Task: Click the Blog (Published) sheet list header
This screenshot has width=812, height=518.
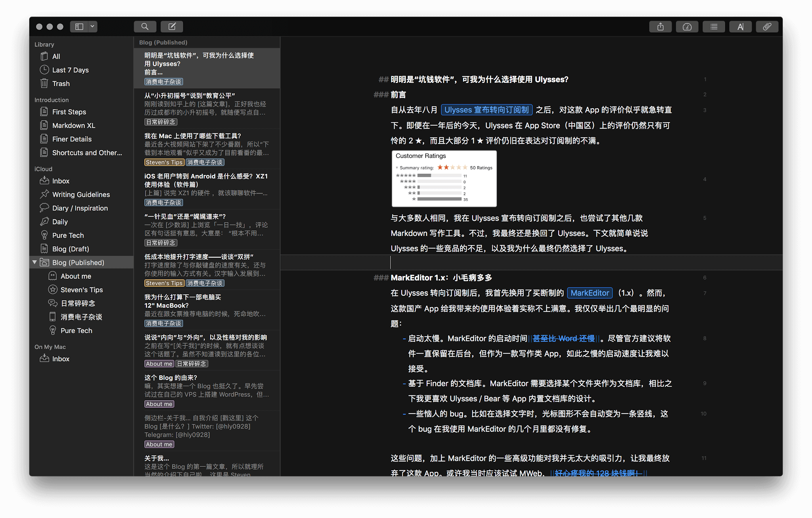Action: tap(163, 42)
